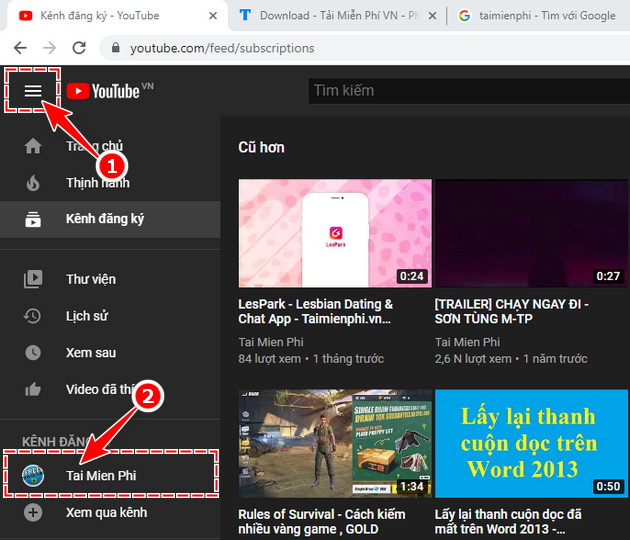The height and width of the screenshot is (540, 630).
Task: Close the Kênh đăng ký - YouTube tab
Action: (213, 16)
